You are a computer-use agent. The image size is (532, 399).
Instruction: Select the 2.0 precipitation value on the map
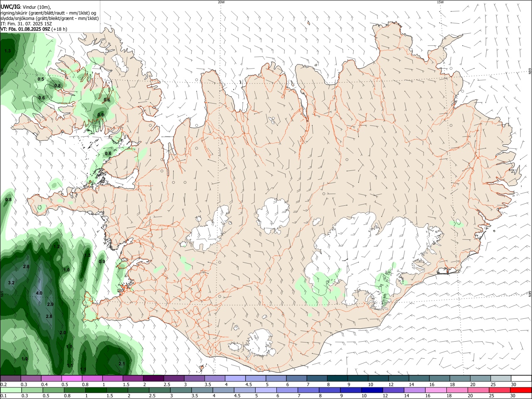pyautogui.click(x=63, y=332)
